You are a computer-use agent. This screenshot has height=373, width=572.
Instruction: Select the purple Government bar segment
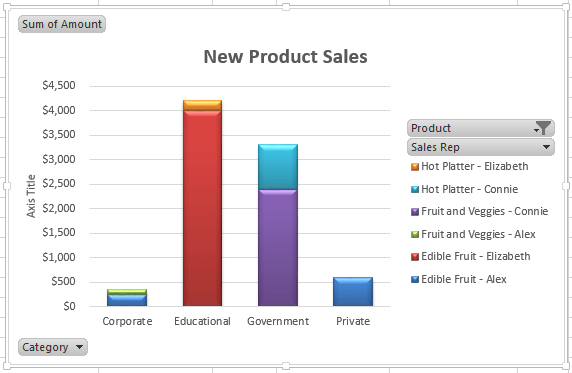coord(278,248)
